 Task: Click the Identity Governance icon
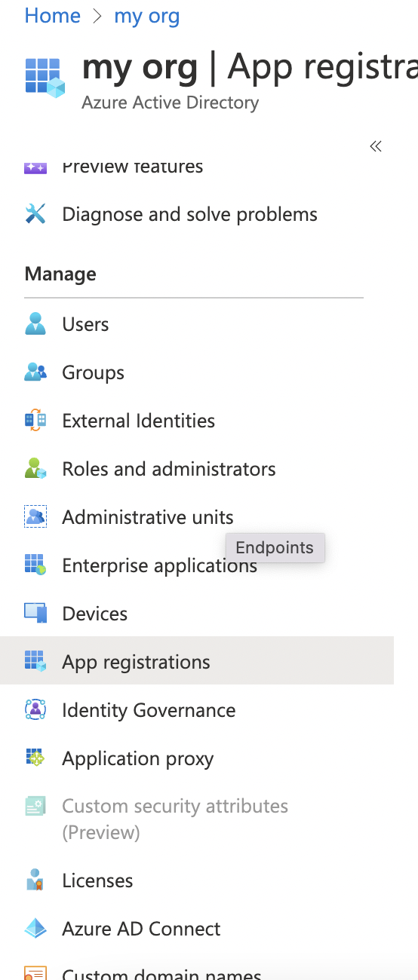click(35, 710)
